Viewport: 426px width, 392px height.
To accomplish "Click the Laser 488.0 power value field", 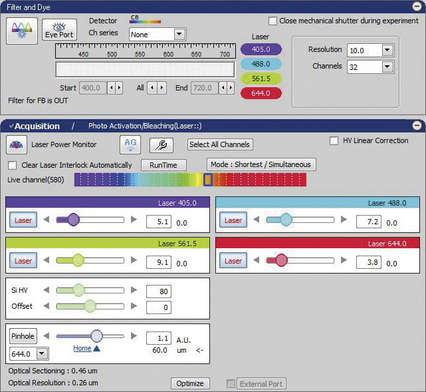I will click(369, 221).
